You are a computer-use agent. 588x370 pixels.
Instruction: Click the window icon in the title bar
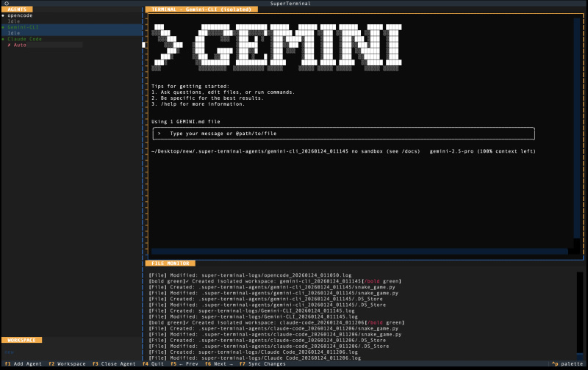pyautogui.click(x=5, y=4)
